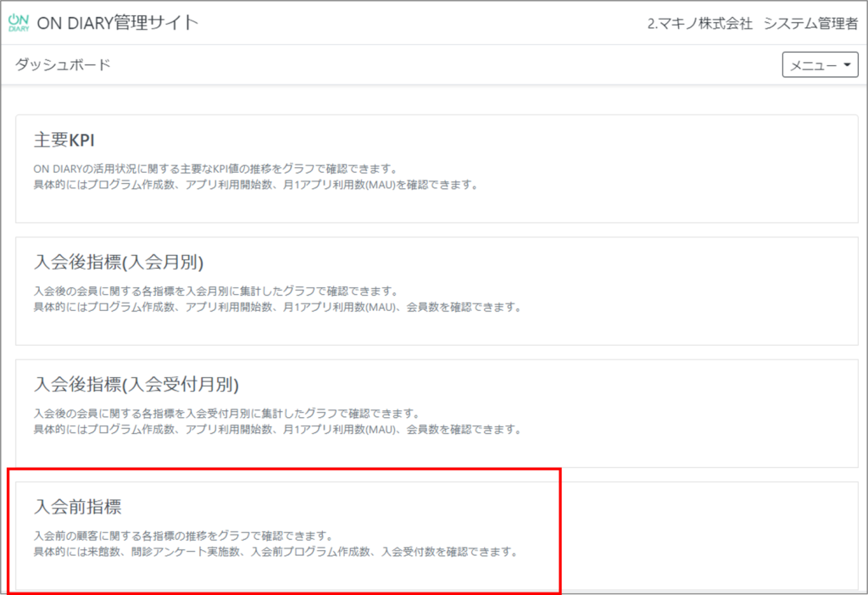Image resolution: width=868 pixels, height=595 pixels.
Task: Click the ON DIARY管理サイト title
Action: pyautogui.click(x=117, y=22)
